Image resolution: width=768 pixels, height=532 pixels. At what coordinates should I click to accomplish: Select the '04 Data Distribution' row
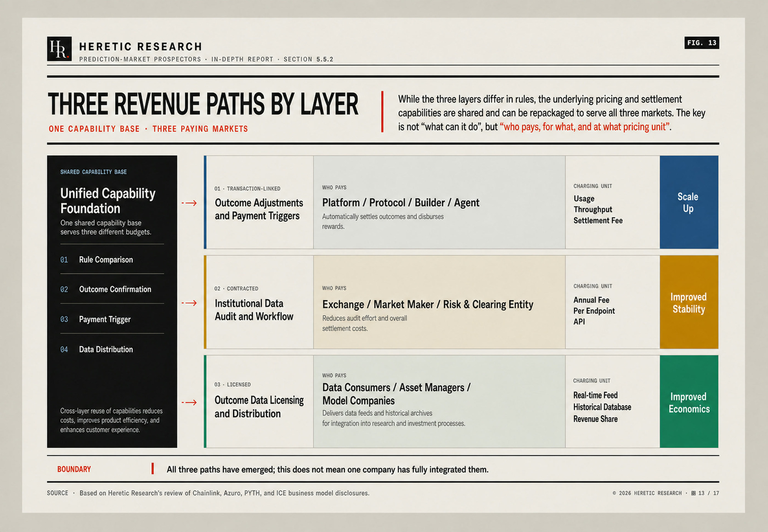point(112,349)
